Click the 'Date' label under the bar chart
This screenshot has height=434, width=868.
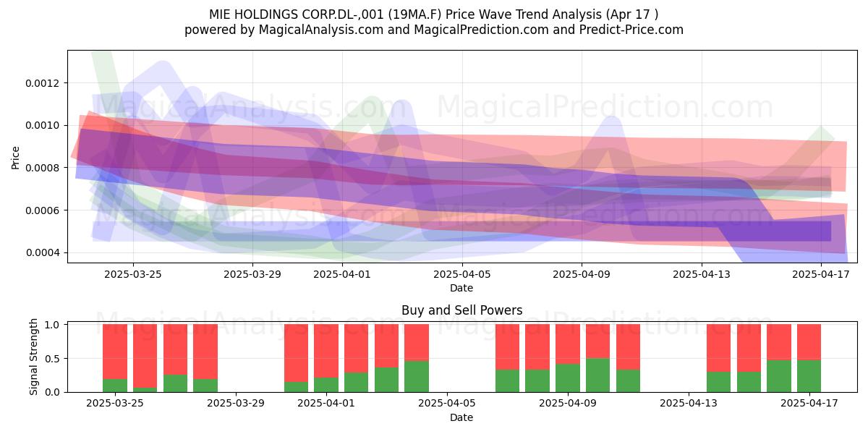461,417
